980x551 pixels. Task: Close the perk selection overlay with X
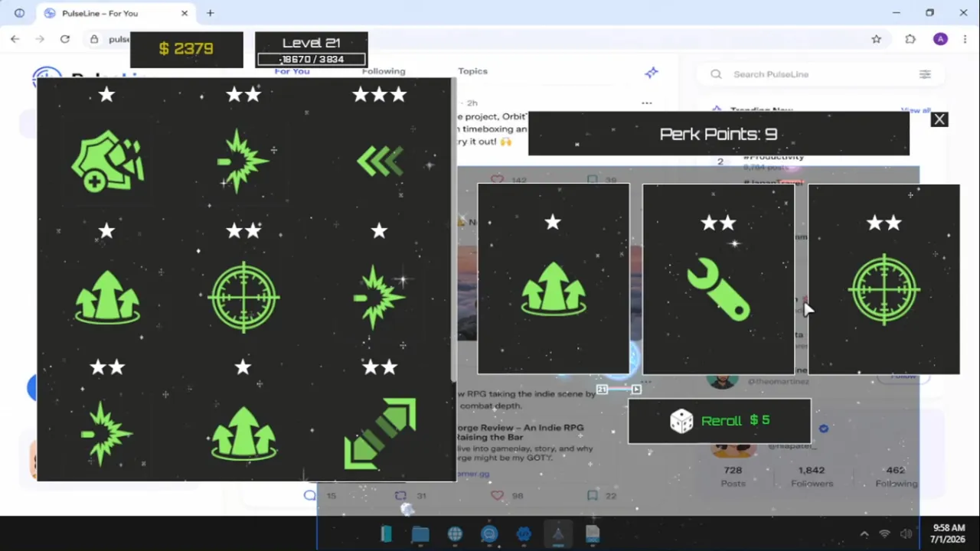[x=939, y=119]
